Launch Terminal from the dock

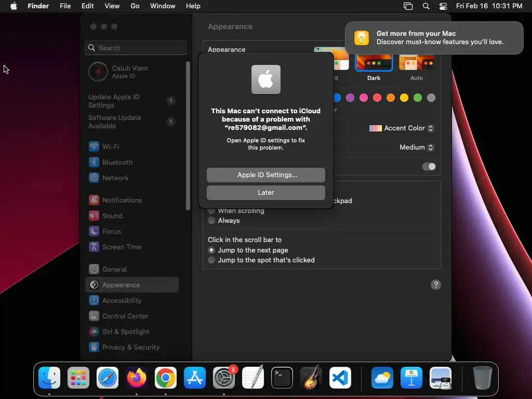click(282, 378)
